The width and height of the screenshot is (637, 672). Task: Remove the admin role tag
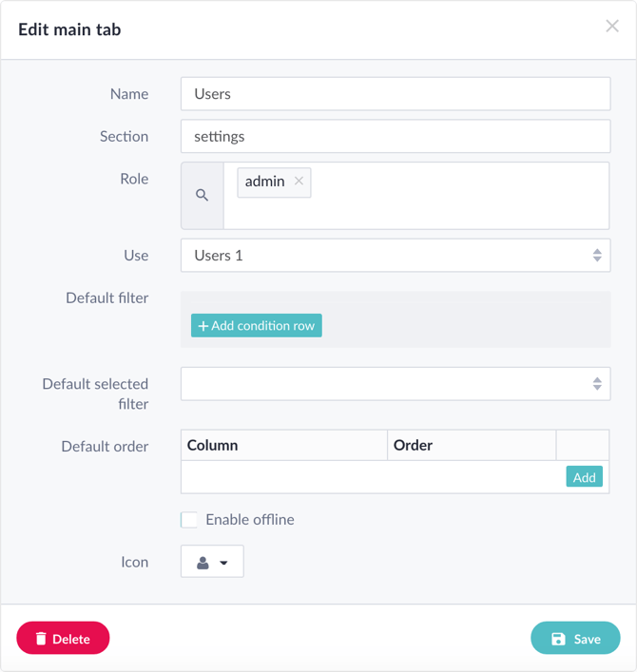click(299, 182)
